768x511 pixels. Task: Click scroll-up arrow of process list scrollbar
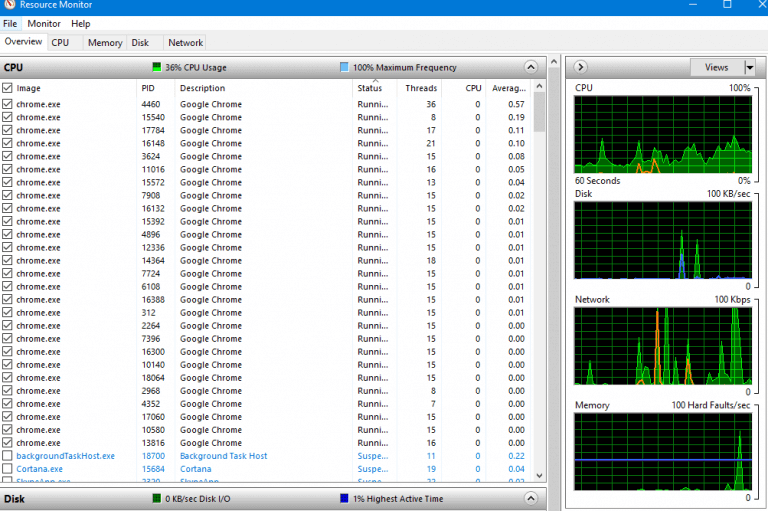pyautogui.click(x=539, y=86)
